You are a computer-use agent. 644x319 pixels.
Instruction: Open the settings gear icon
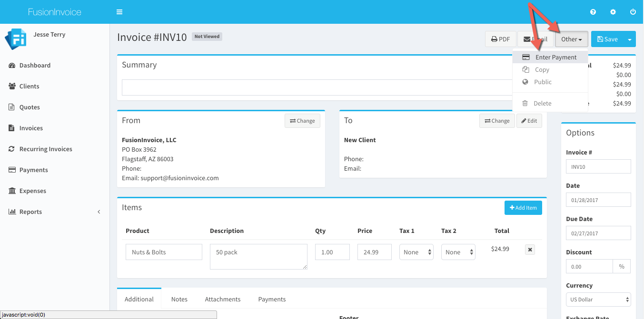(x=613, y=12)
